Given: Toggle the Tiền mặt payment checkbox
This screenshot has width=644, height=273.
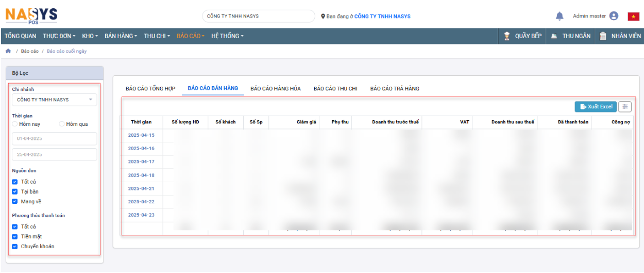Looking at the screenshot, I should tap(15, 236).
